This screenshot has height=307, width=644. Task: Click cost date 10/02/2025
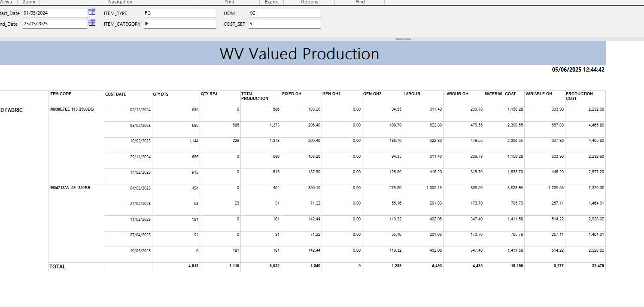click(x=140, y=141)
